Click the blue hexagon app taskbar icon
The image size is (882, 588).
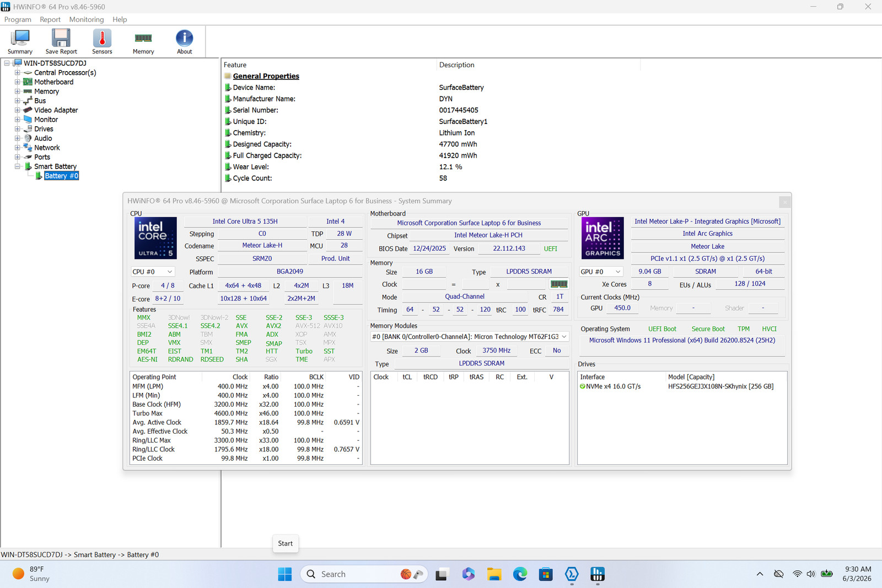(x=572, y=574)
